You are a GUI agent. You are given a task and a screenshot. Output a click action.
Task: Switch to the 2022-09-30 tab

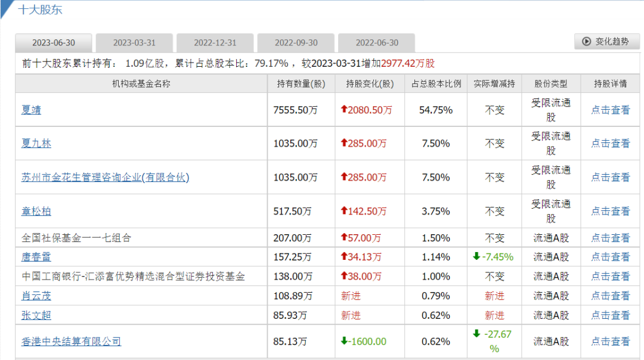point(296,43)
